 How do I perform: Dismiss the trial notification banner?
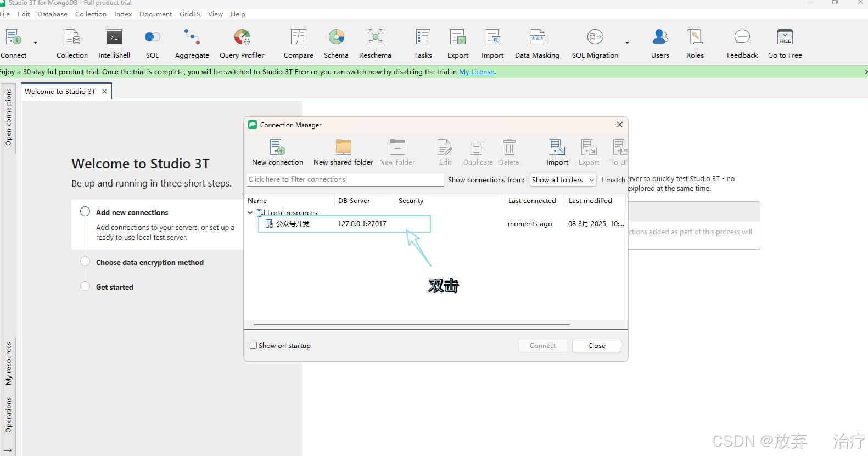coord(866,72)
